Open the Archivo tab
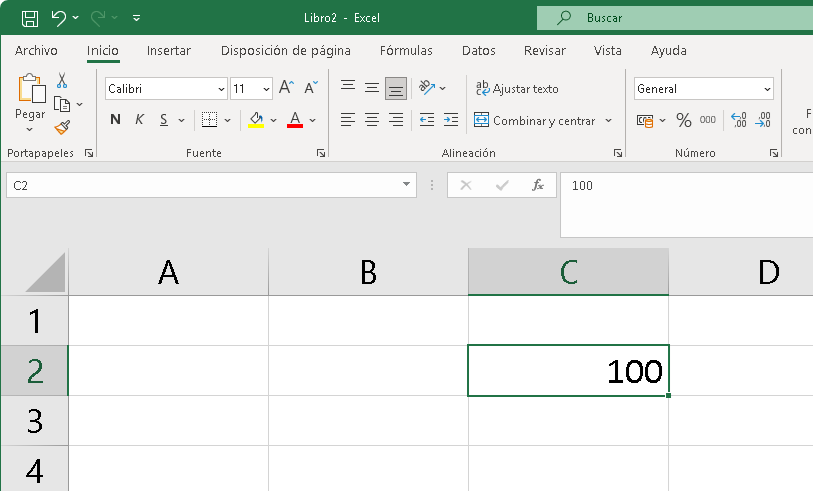 coord(36,50)
